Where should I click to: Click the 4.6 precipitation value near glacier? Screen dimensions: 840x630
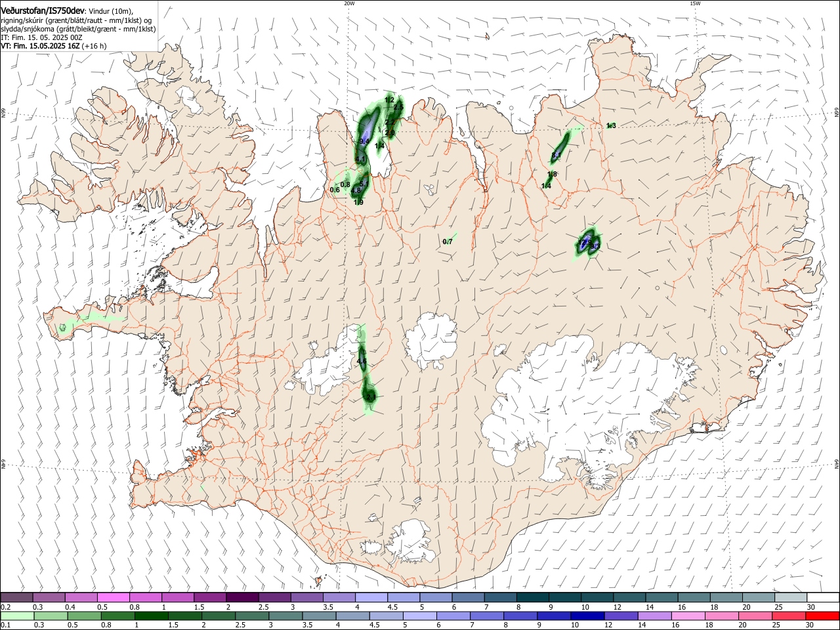(x=362, y=362)
